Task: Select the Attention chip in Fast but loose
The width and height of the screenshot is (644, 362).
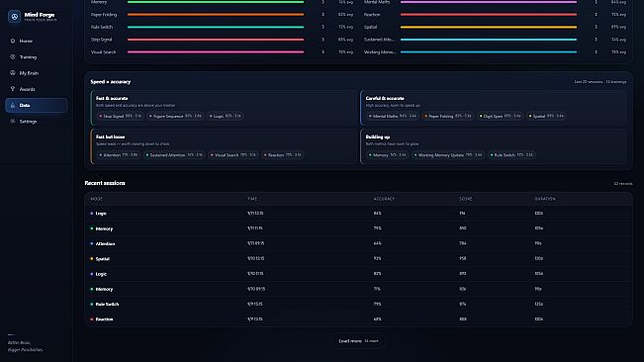Action: (119, 155)
